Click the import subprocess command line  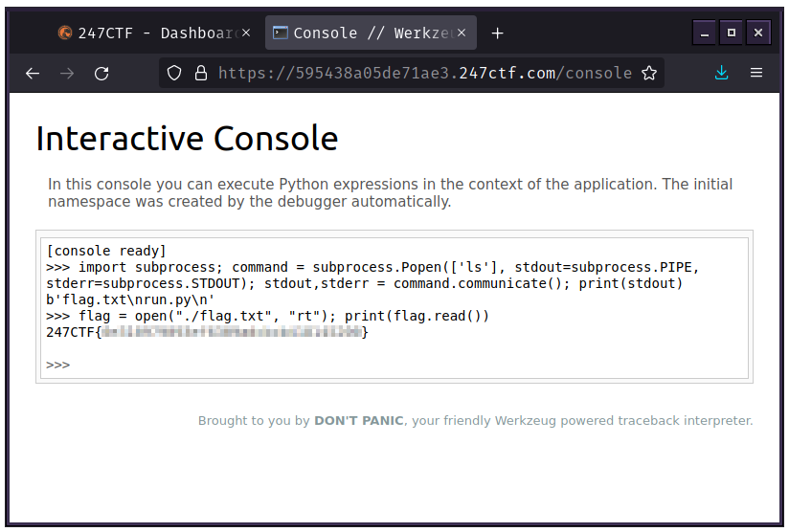click(x=372, y=276)
